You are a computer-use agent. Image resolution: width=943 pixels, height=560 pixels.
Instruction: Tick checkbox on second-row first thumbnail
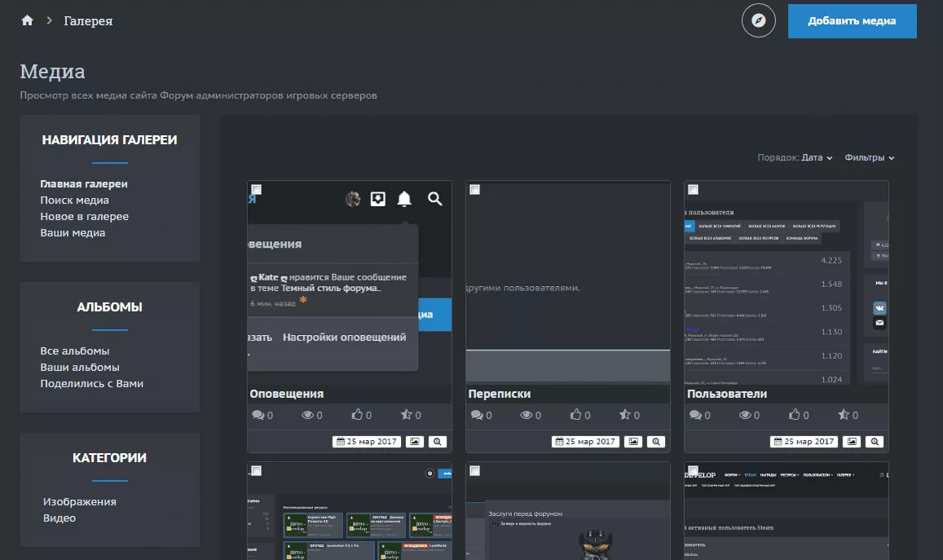256,471
